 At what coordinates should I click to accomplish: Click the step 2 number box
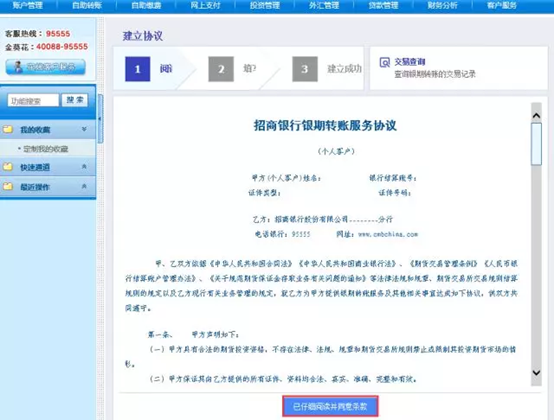[221, 69]
